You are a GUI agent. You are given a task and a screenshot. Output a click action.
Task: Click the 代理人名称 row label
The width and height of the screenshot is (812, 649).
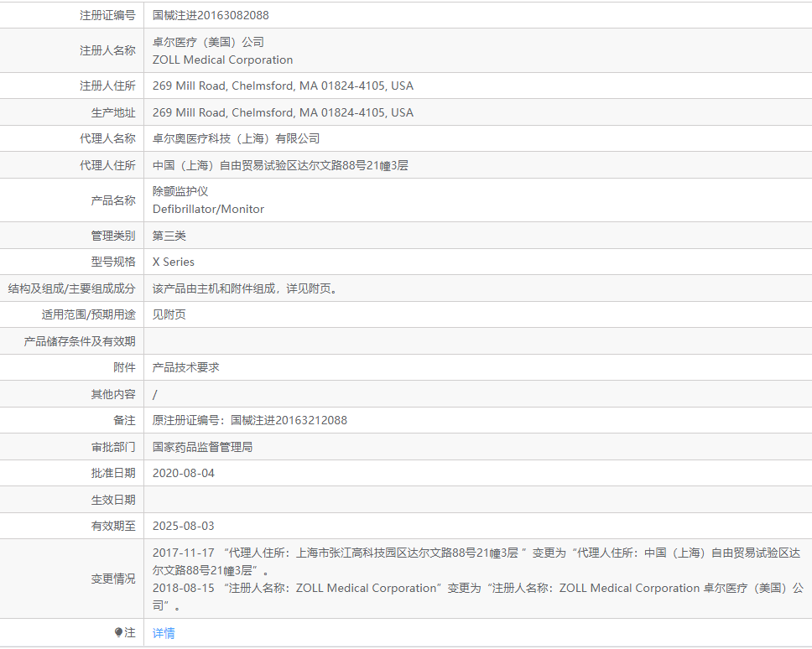pos(107,138)
